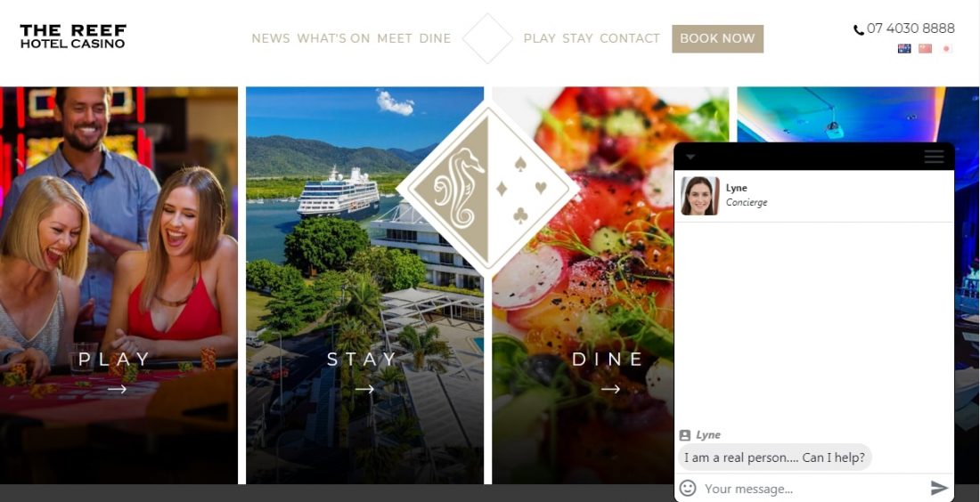Collapse the chat window with dropdown arrow

(x=690, y=157)
